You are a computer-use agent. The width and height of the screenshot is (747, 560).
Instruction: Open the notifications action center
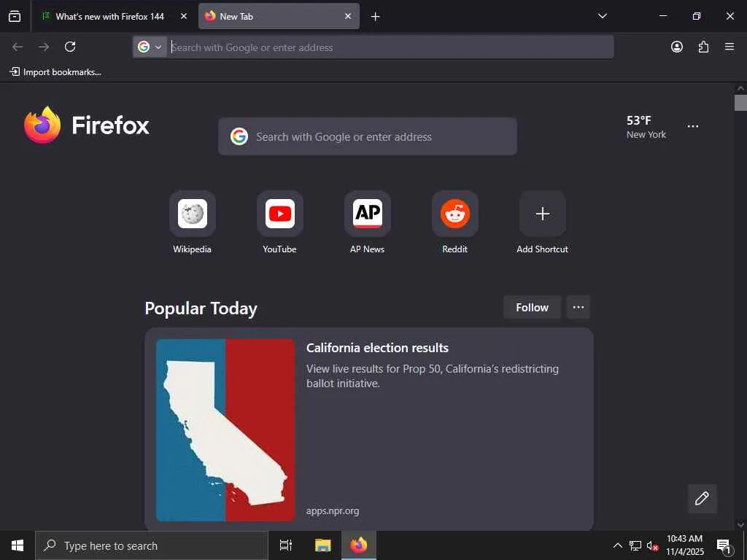[724, 545]
